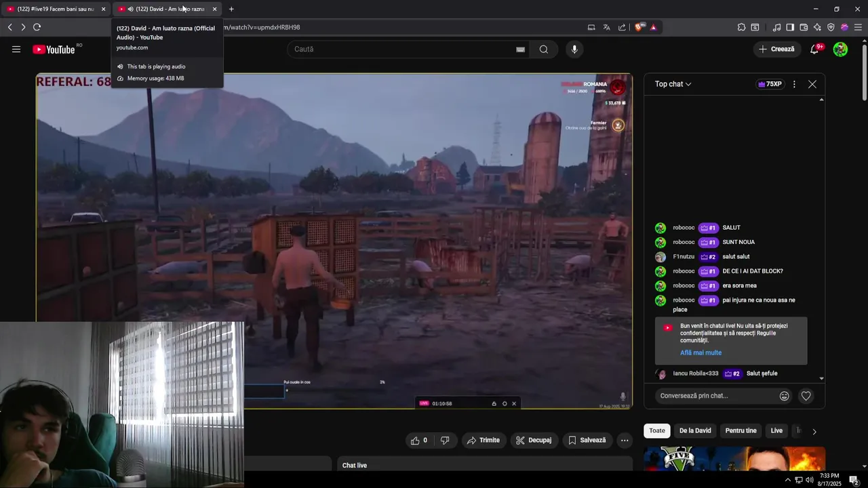Open the browser extensions puzzle icon

click(741, 27)
